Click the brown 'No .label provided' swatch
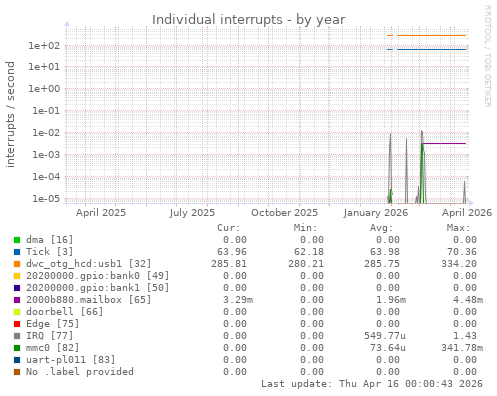This screenshot has height=396, width=497. coord(17,372)
